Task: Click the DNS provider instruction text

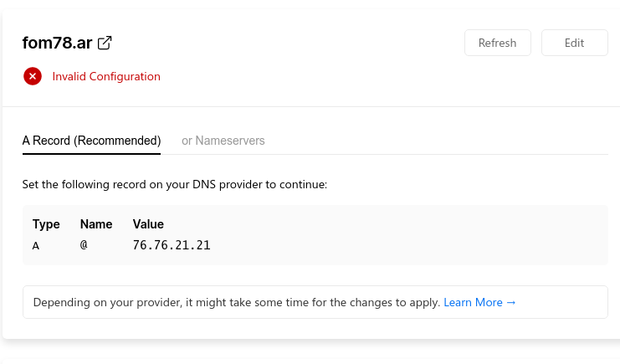Action: [174, 184]
